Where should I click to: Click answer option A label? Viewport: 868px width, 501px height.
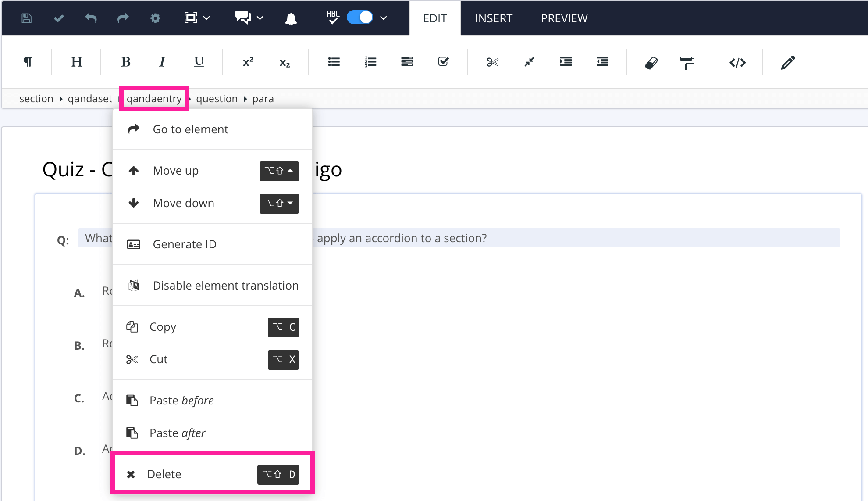point(79,293)
